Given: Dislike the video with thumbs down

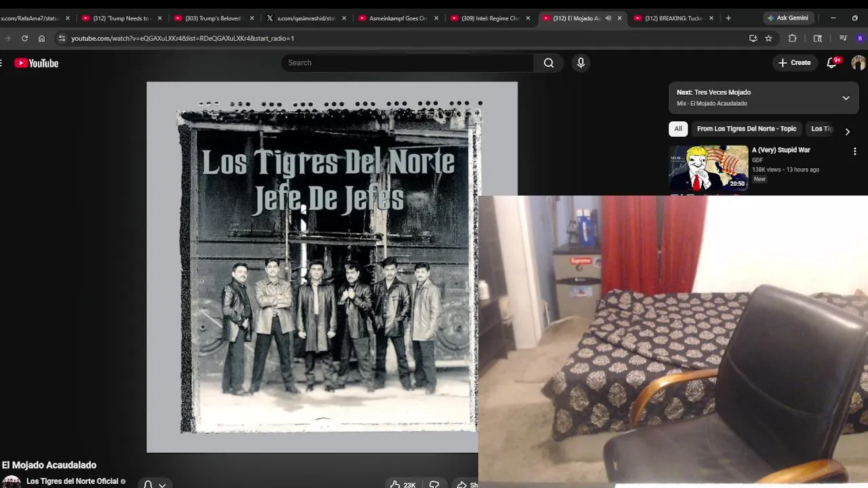Looking at the screenshot, I should click(x=434, y=485).
